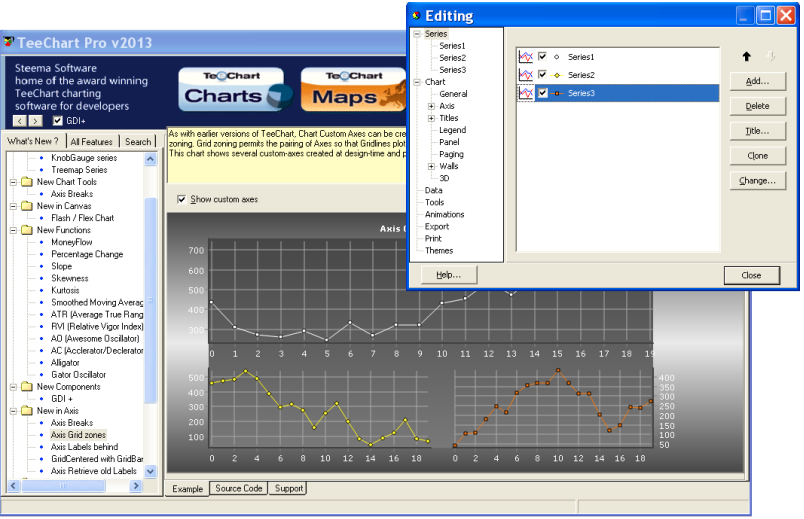Go to previous example with left arrow
Image resolution: width=804 pixels, height=519 pixels.
coord(19,121)
